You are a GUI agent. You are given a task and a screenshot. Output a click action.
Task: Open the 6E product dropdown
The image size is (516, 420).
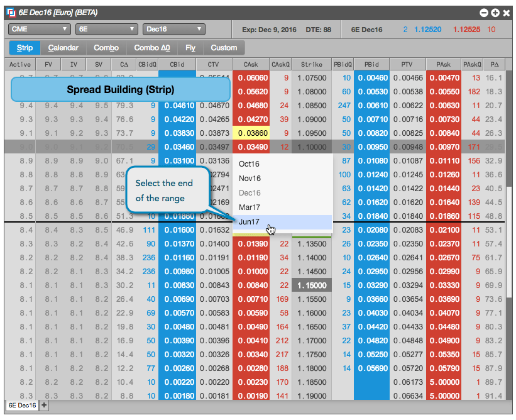(107, 30)
